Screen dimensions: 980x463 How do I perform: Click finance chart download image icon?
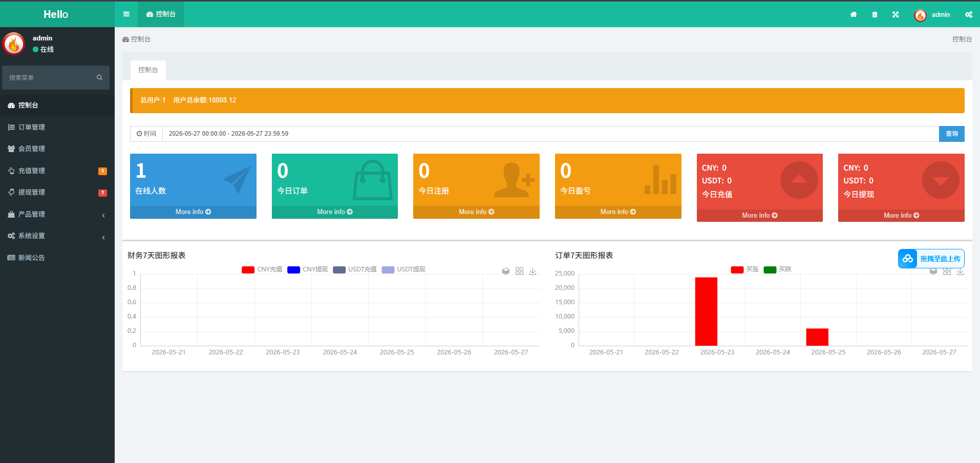tap(533, 271)
